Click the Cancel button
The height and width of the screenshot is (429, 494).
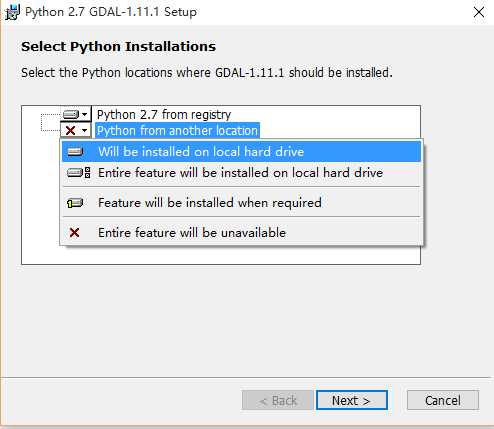tap(443, 400)
